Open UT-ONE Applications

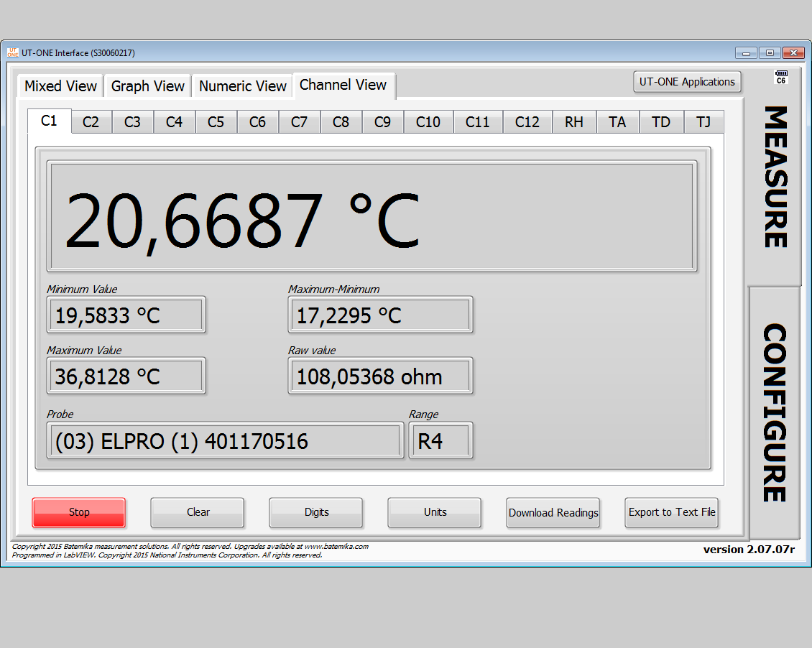click(687, 81)
